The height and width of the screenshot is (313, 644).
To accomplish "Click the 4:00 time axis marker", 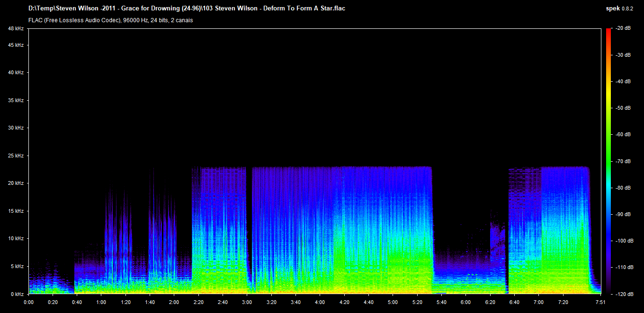I will pyautogui.click(x=320, y=302).
